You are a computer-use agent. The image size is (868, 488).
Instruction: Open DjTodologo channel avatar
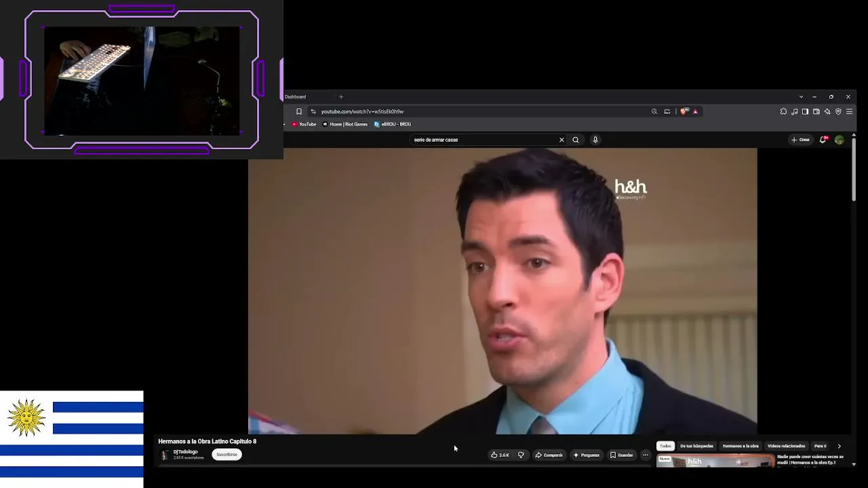164,455
